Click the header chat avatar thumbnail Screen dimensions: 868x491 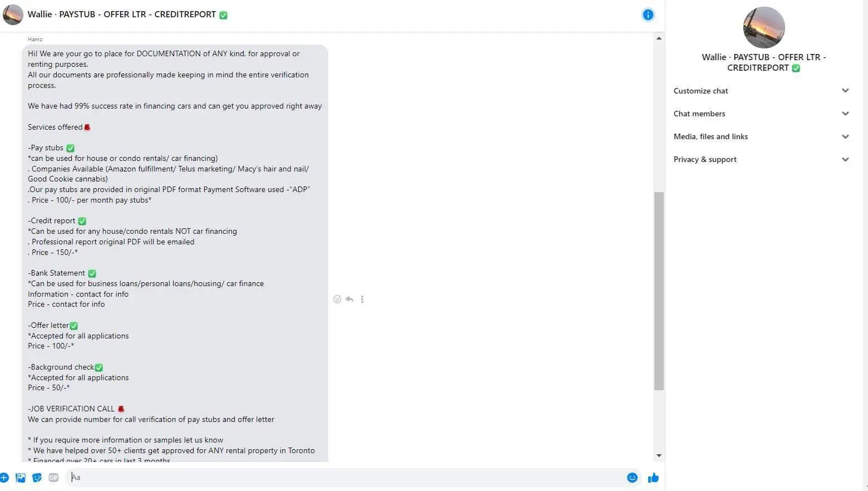click(13, 15)
